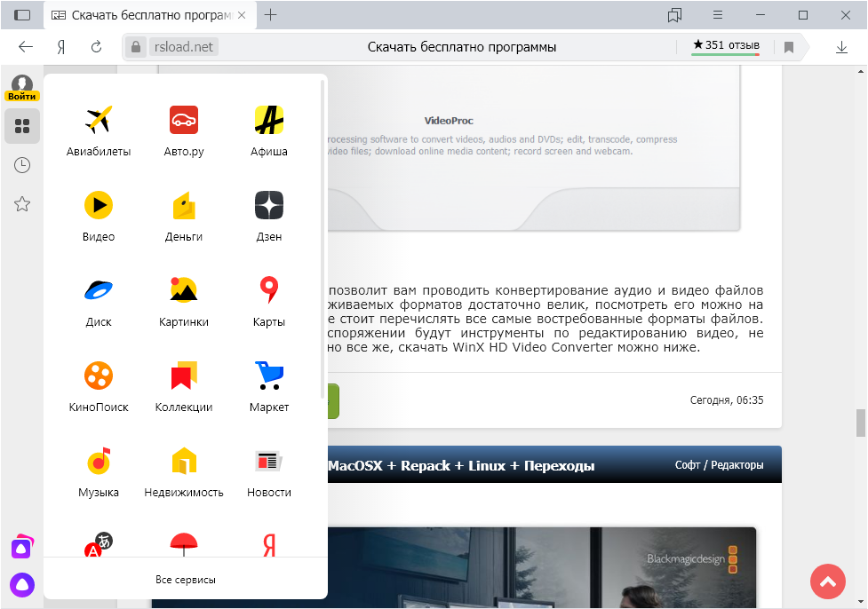Image resolution: width=868 pixels, height=609 pixels.
Task: Open the Деньги wallet service
Action: click(184, 217)
